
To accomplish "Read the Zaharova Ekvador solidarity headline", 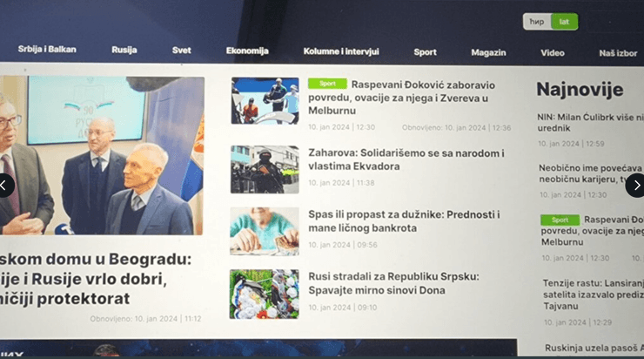I will tap(406, 159).
